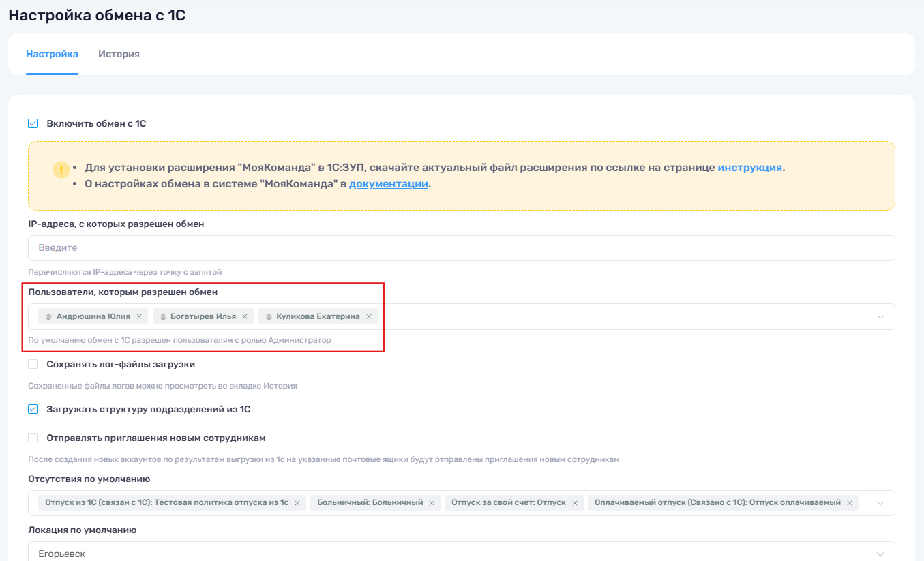Enable Отправлять приглашения новым сотрудникам
This screenshot has height=561, width=924.
pyautogui.click(x=33, y=438)
